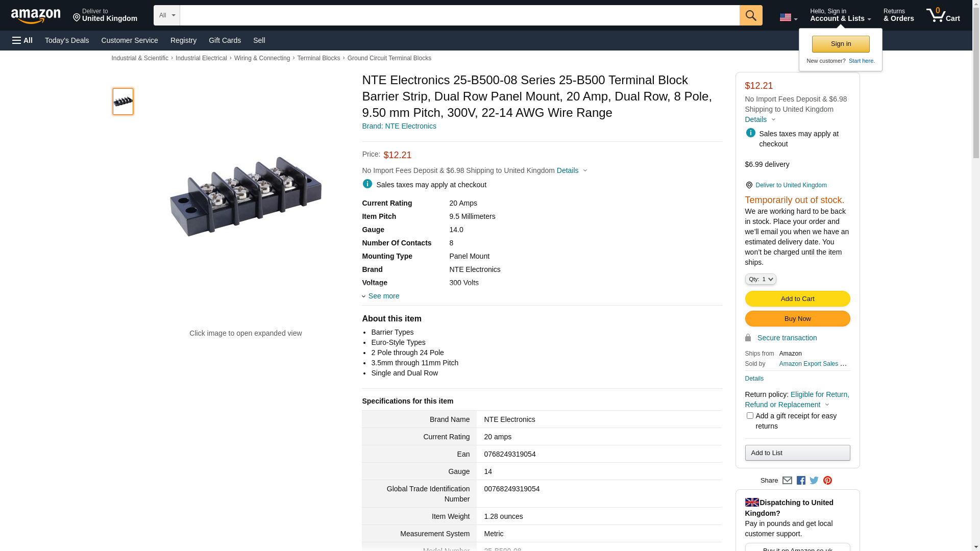
Task: Expand the return policy details link
Action: [796, 399]
